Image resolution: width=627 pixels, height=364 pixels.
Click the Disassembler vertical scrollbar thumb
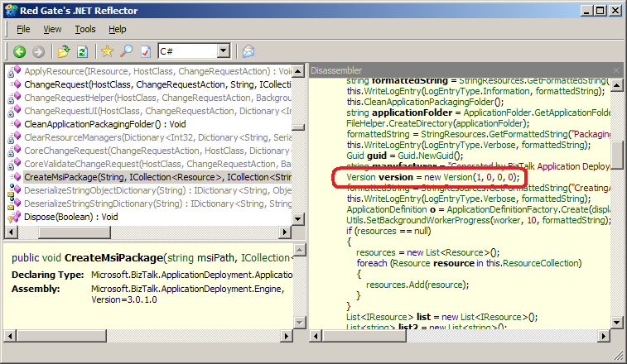pyautogui.click(x=616, y=154)
